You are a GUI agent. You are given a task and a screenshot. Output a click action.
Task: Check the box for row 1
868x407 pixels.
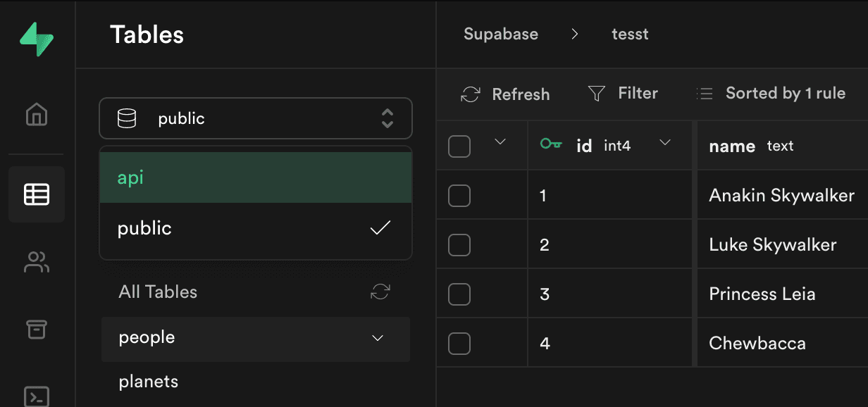(x=459, y=196)
